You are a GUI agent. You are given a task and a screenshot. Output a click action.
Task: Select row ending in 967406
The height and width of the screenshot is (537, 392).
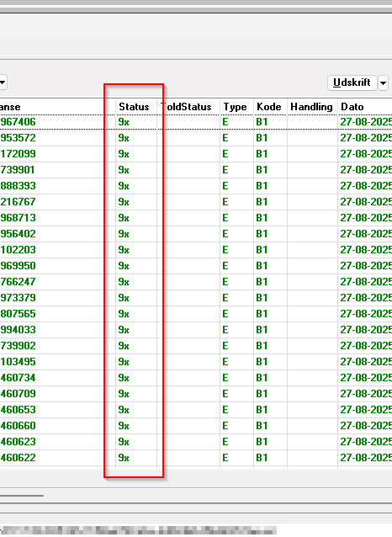coord(196,122)
